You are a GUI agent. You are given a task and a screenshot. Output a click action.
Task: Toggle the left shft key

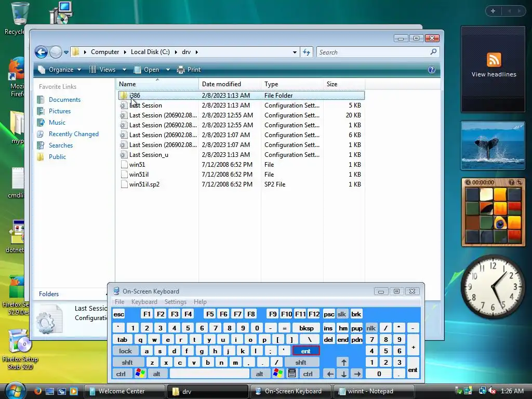(x=128, y=363)
